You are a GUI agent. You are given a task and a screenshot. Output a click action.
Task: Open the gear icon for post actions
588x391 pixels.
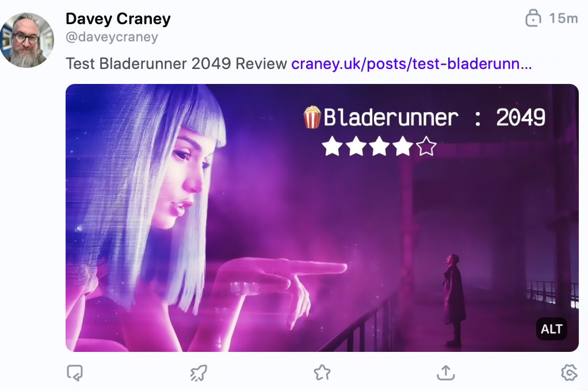(569, 373)
